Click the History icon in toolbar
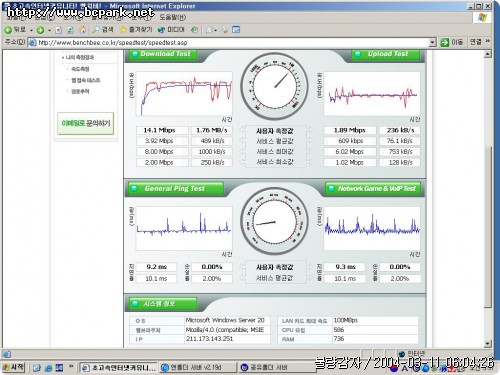500x375 pixels. (194, 30)
